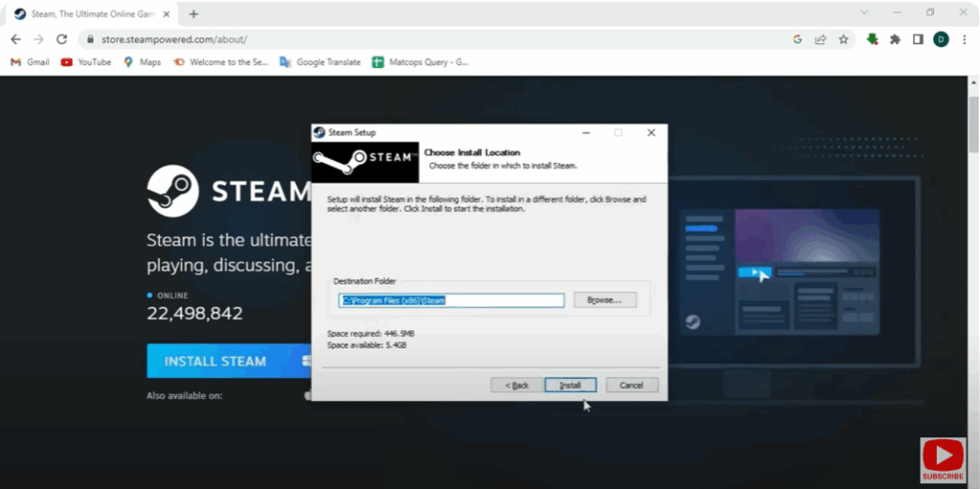The image size is (980, 489).
Task: Toggle the browser side panel
Action: pos(918,39)
